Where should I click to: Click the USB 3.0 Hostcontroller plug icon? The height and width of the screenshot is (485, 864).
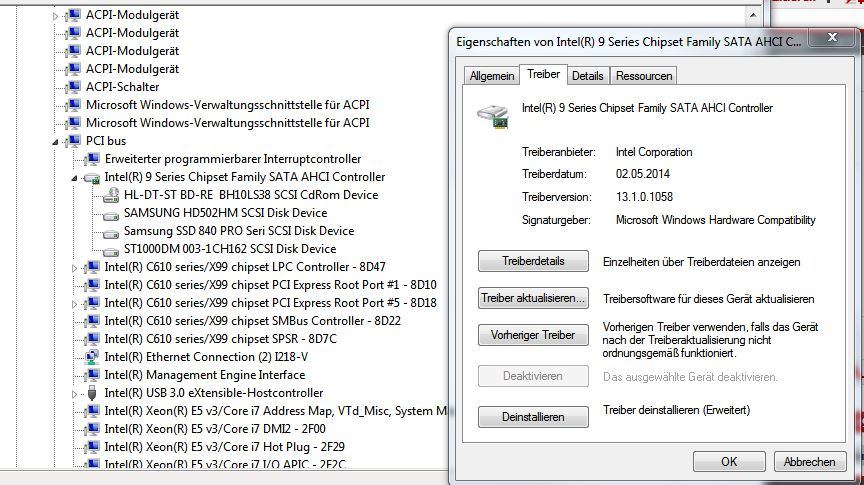pyautogui.click(x=92, y=393)
